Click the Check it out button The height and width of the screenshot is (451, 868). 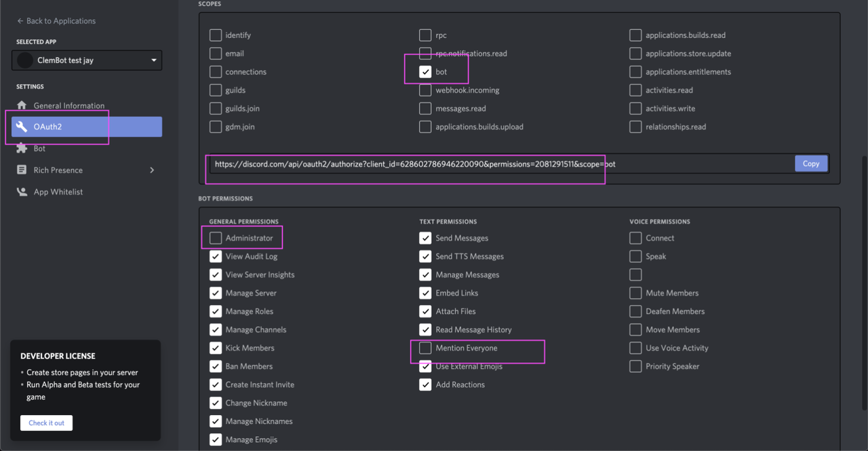[47, 423]
